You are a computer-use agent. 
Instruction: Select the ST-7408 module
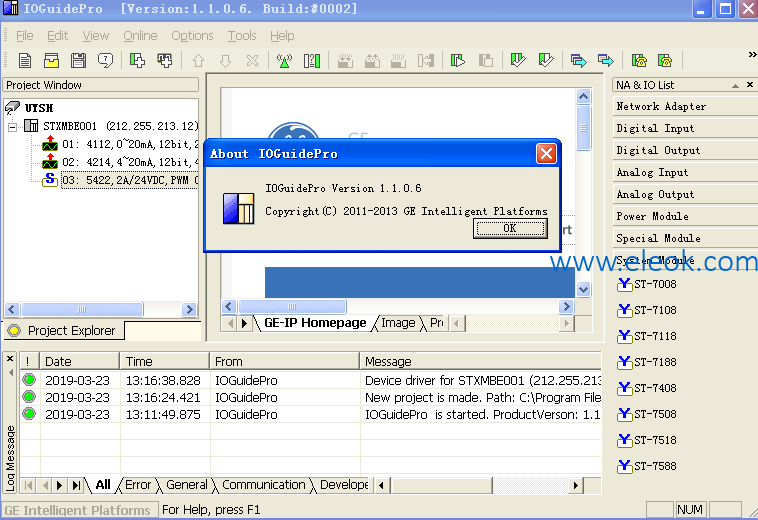tap(647, 388)
